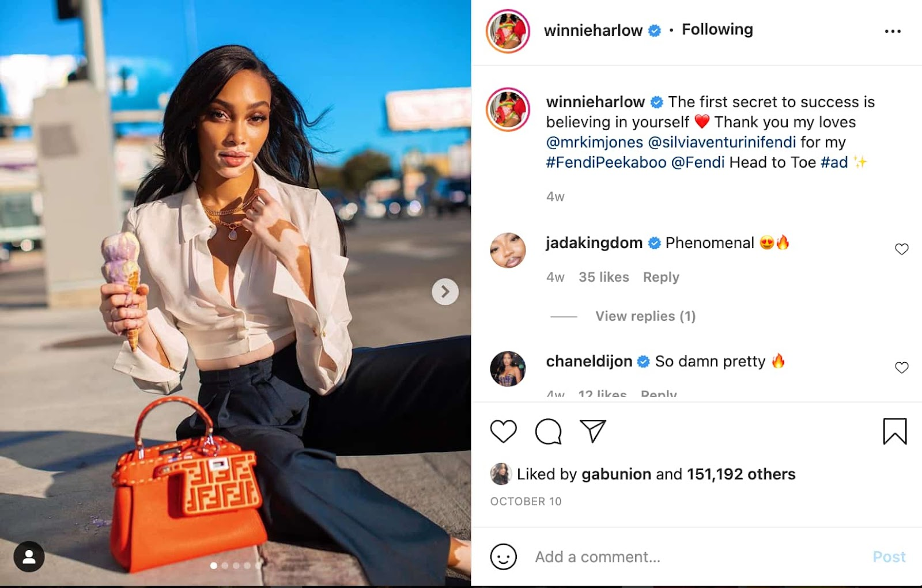View the 151,192 others likes list
The width and height of the screenshot is (922, 588).
(x=741, y=474)
